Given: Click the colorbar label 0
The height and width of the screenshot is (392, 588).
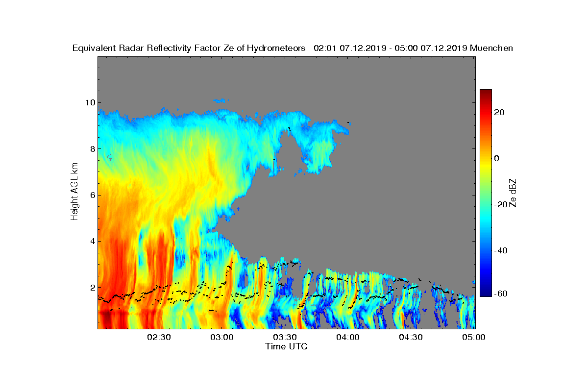Looking at the screenshot, I should 497,158.
